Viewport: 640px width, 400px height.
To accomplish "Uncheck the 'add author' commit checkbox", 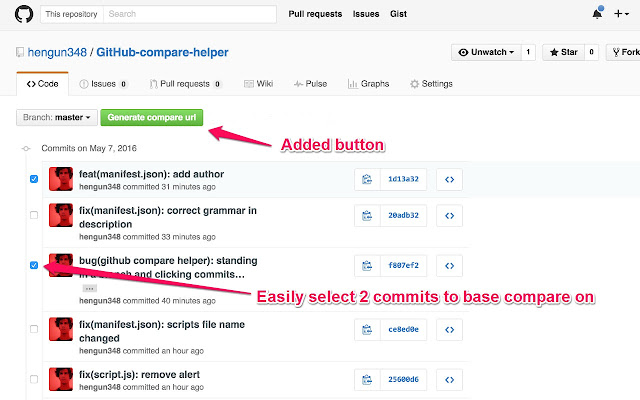I will [34, 180].
